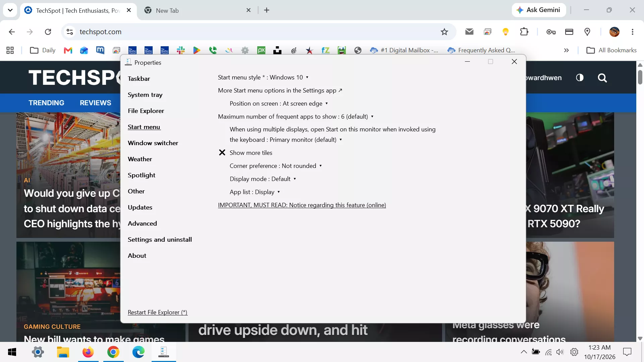This screenshot has width=644, height=362.
Task: Select the Taskbar section in Properties
Action: 139,79
